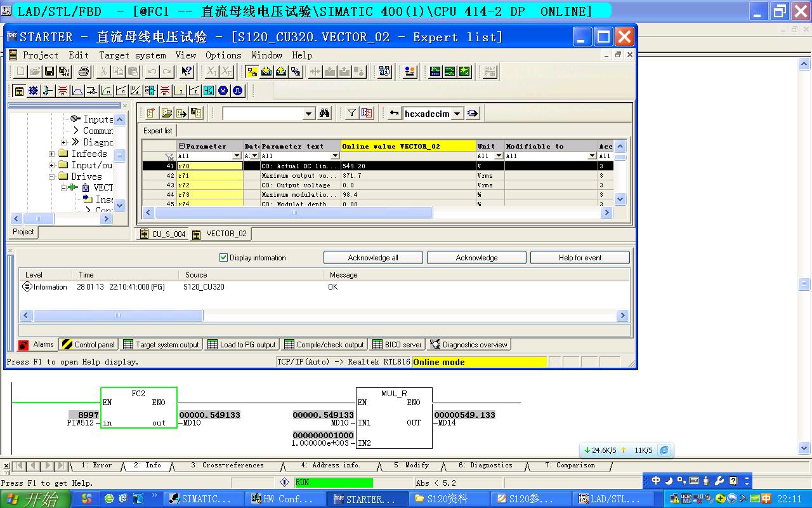Open the Target system menu
Viewport: 812px width, 508px height.
[x=133, y=55]
